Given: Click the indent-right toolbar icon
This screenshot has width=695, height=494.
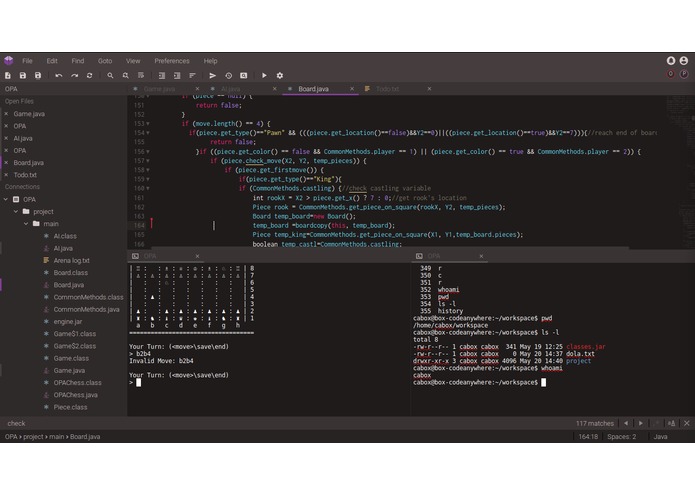Looking at the screenshot, I should pyautogui.click(x=162, y=75).
